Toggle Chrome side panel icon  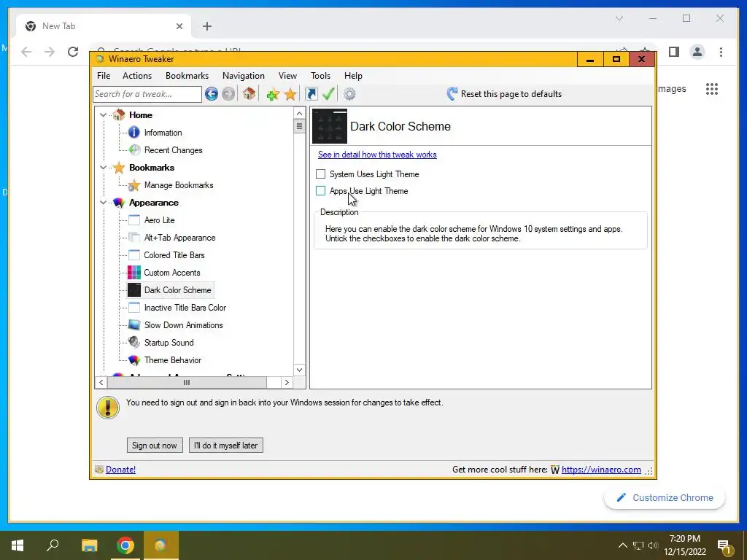(x=673, y=52)
